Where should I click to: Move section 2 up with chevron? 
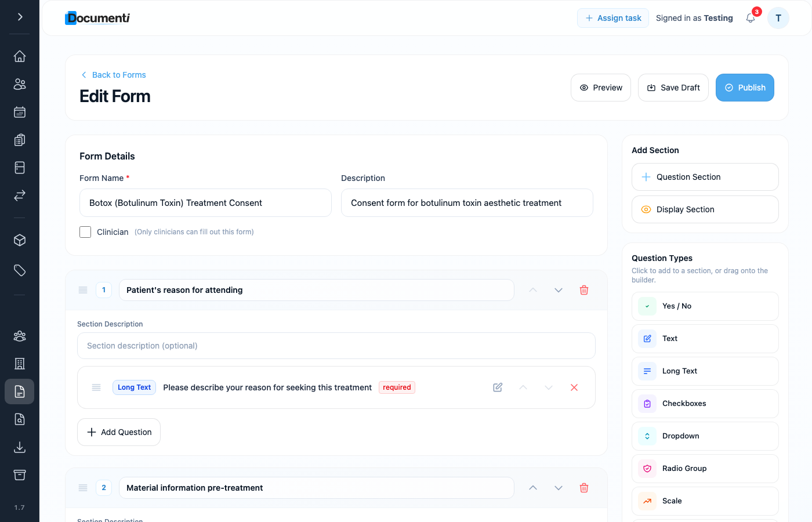pyautogui.click(x=533, y=488)
